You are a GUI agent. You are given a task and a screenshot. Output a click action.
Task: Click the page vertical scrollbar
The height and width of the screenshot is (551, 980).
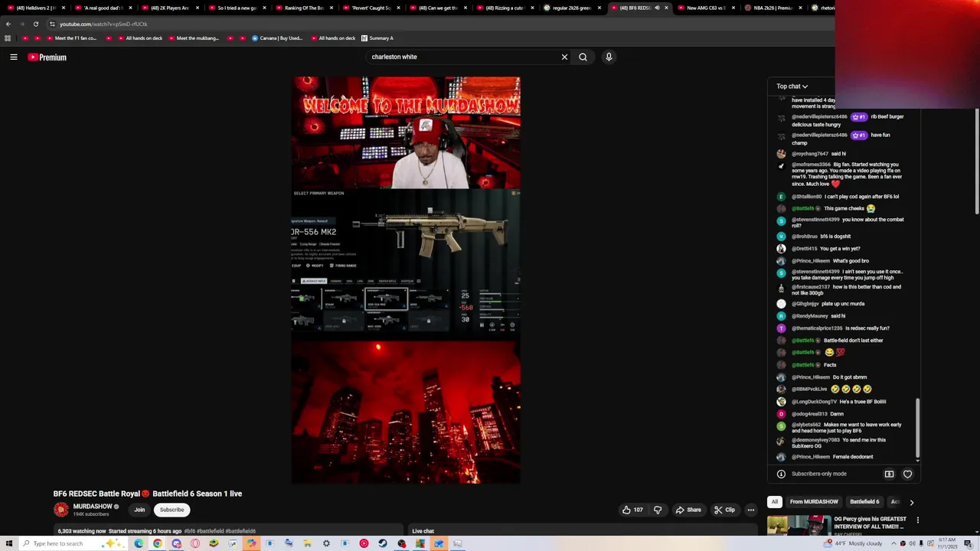(976, 161)
